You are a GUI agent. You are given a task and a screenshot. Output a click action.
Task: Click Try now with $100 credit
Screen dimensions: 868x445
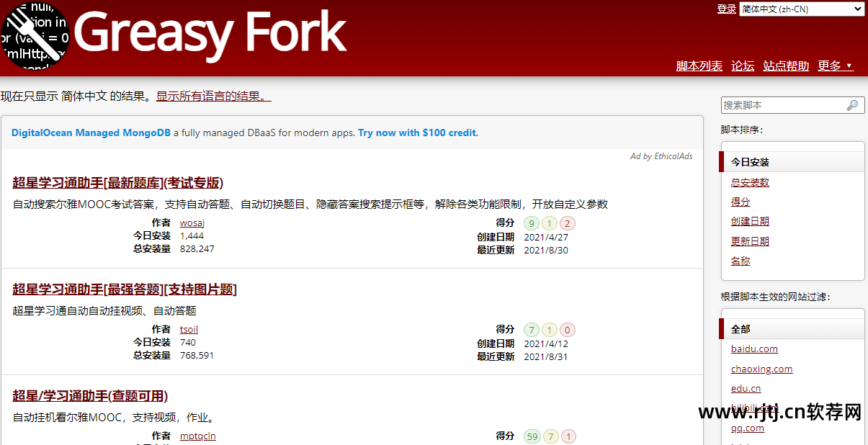pyautogui.click(x=418, y=132)
